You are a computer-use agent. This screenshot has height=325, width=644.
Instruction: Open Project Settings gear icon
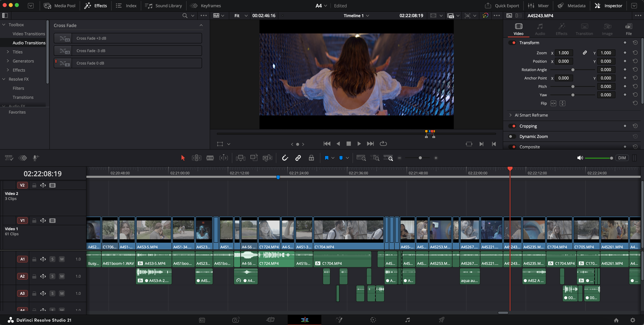pos(633,320)
